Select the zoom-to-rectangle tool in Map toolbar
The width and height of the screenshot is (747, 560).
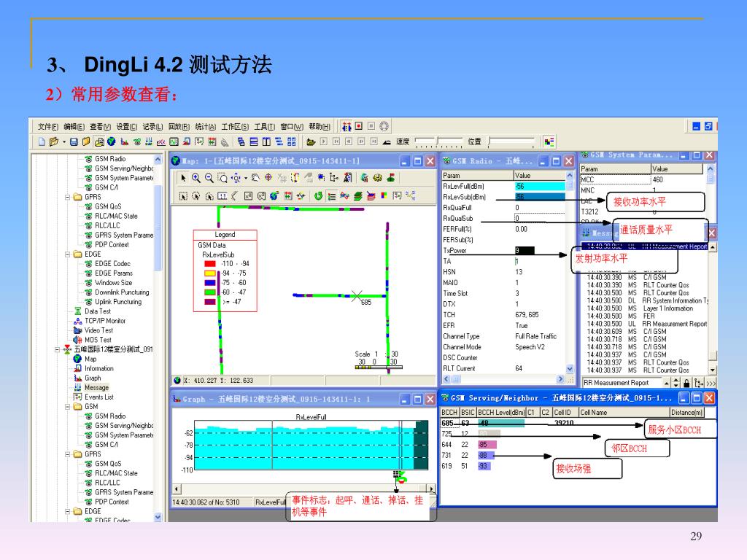click(x=222, y=178)
